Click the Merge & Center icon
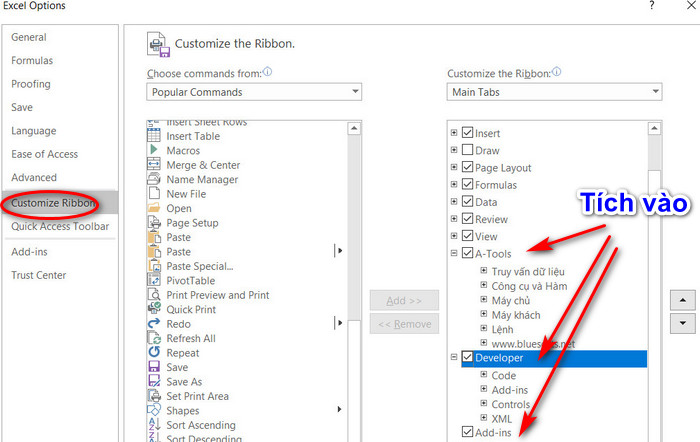The height and width of the screenshot is (442, 700). tap(154, 164)
